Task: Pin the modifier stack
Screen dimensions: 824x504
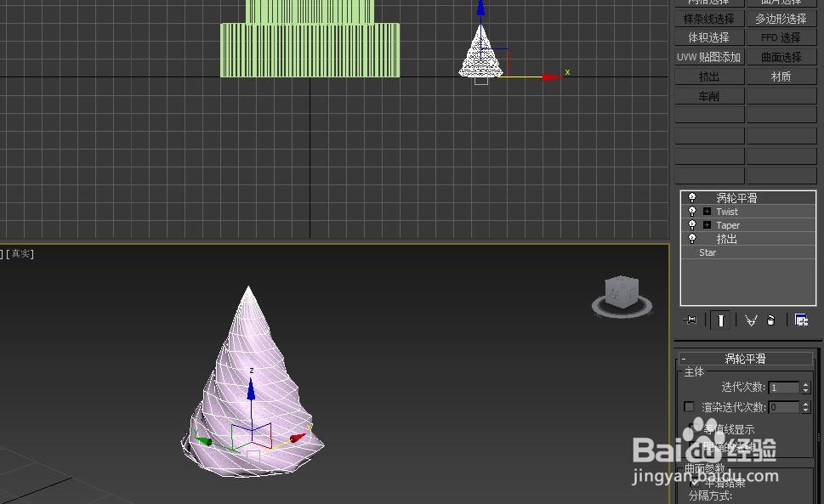Action: tap(690, 320)
